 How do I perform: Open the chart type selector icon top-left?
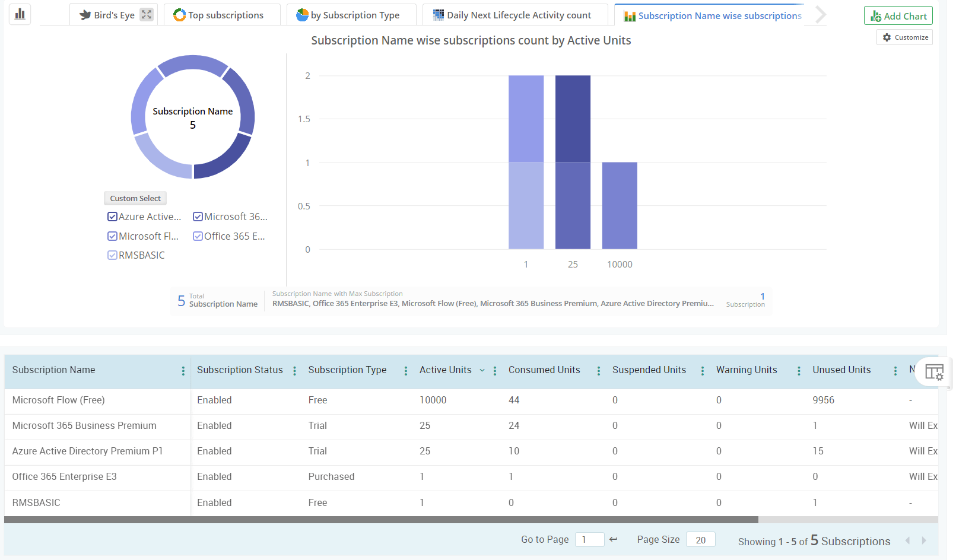20,14
